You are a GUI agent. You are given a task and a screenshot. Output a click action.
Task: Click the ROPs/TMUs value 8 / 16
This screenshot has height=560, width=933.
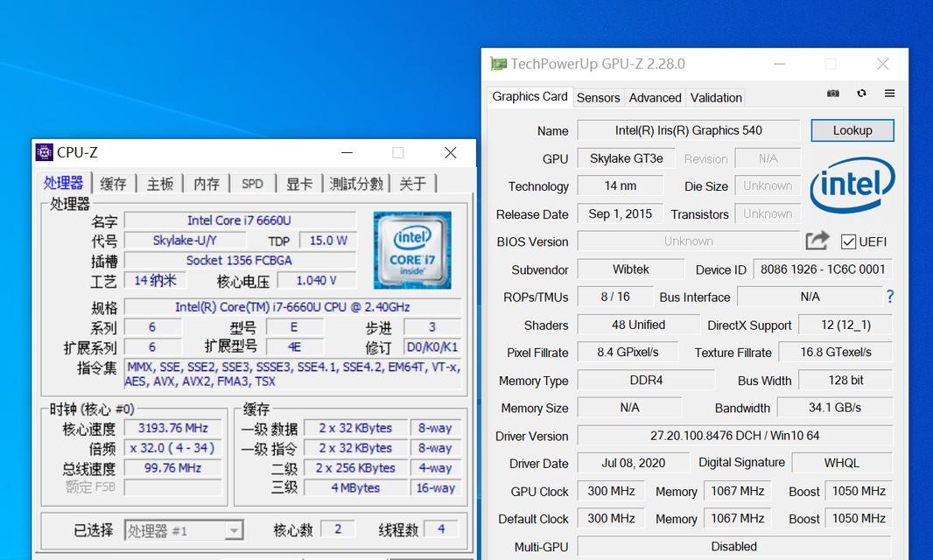pos(615,297)
